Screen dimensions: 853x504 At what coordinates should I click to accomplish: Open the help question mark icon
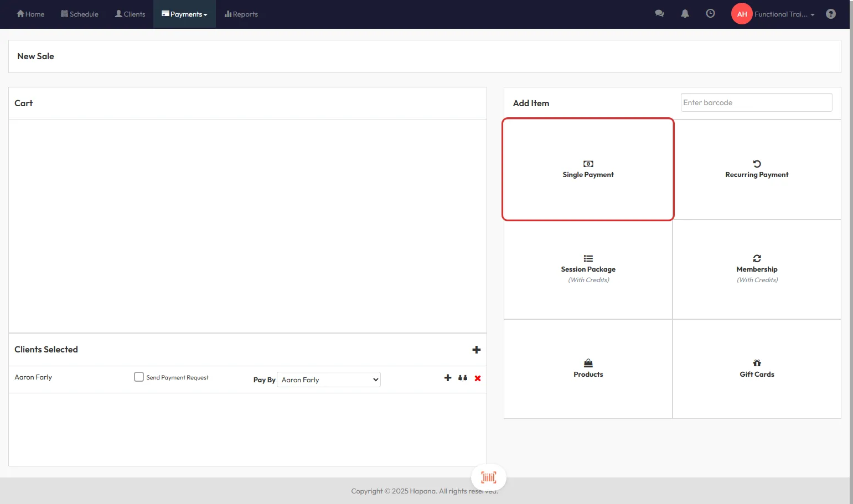tap(830, 14)
